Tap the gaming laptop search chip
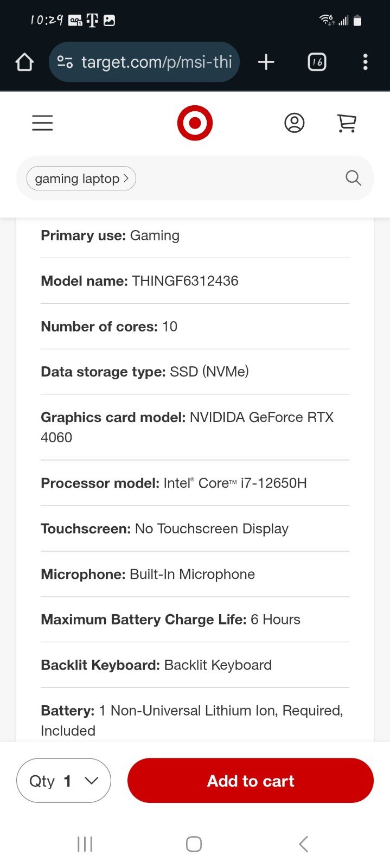 click(81, 178)
